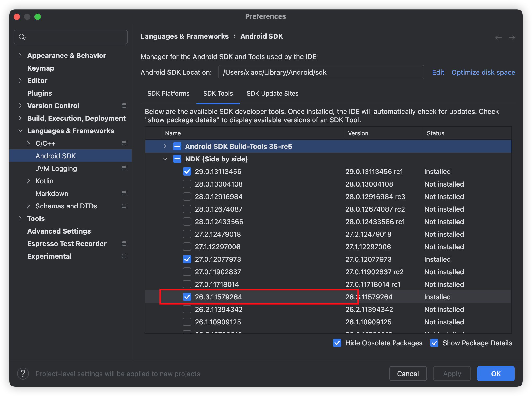Click the search magnifier icon in settings
Screen dimensions: 532x396
pos(22,37)
